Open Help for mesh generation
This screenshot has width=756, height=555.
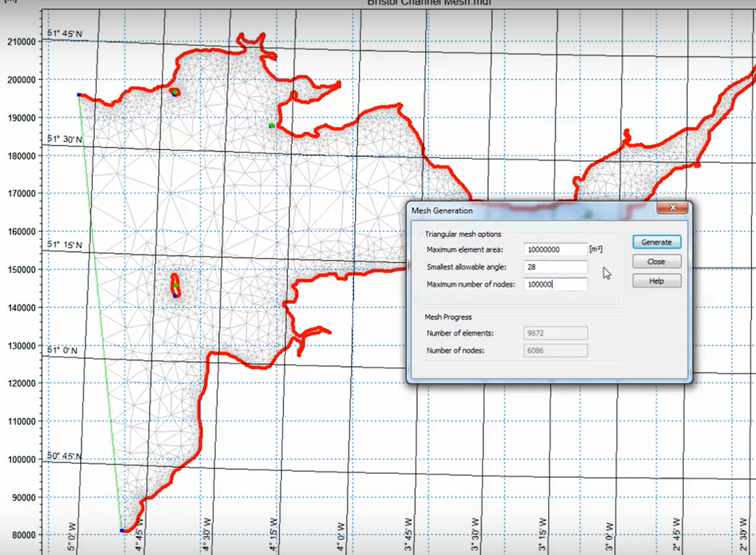(656, 281)
